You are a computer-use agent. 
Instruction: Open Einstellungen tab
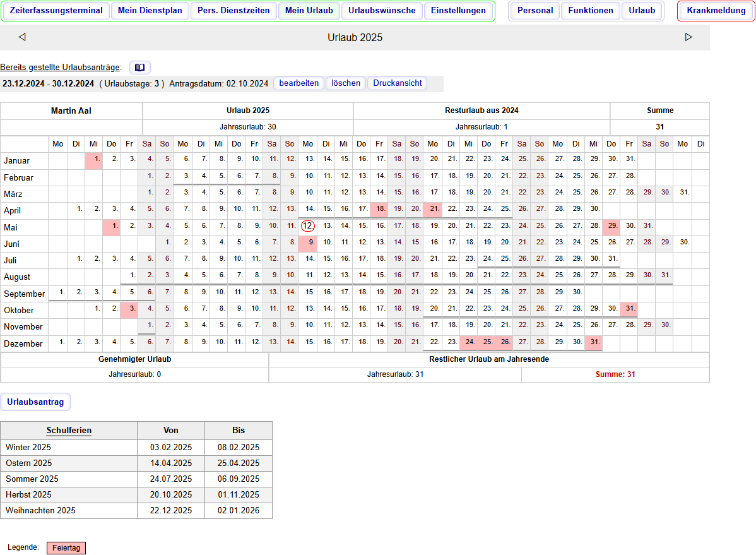(458, 11)
